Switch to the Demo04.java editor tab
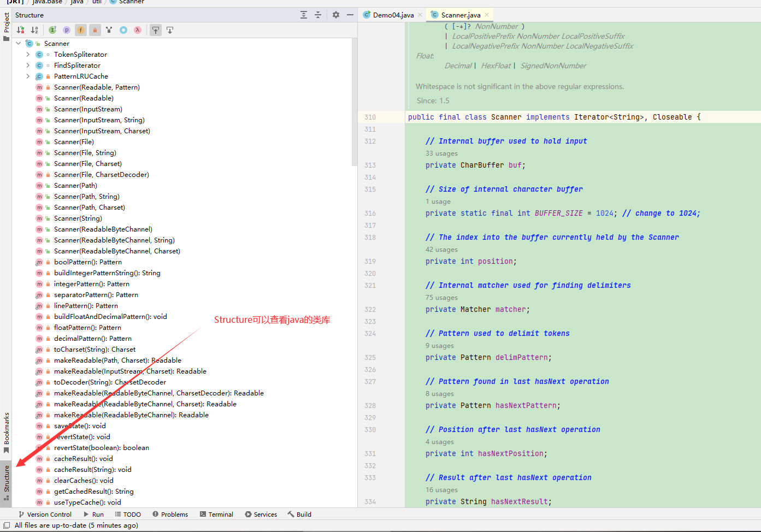761x532 pixels. pos(393,15)
